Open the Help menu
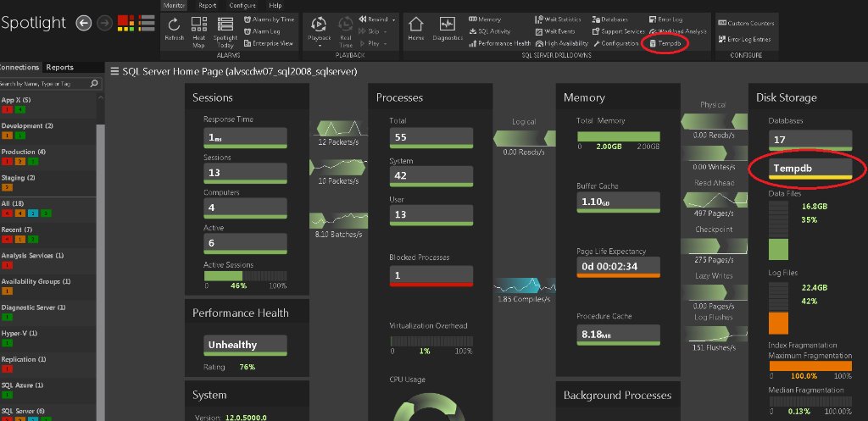This screenshot has width=868, height=421. (275, 6)
